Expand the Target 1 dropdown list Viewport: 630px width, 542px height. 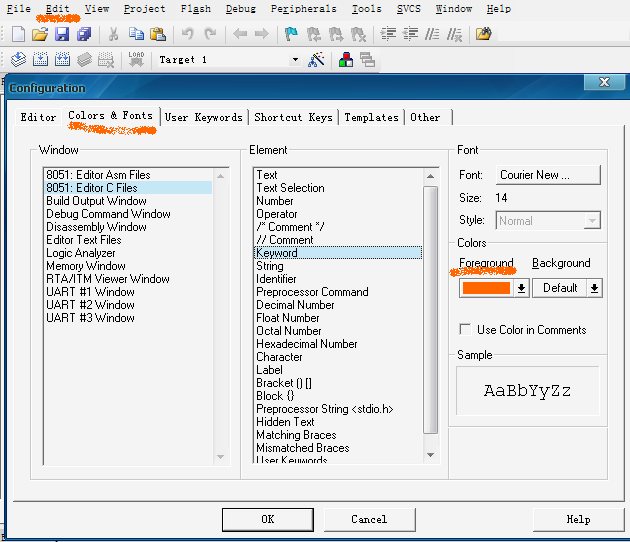295,60
